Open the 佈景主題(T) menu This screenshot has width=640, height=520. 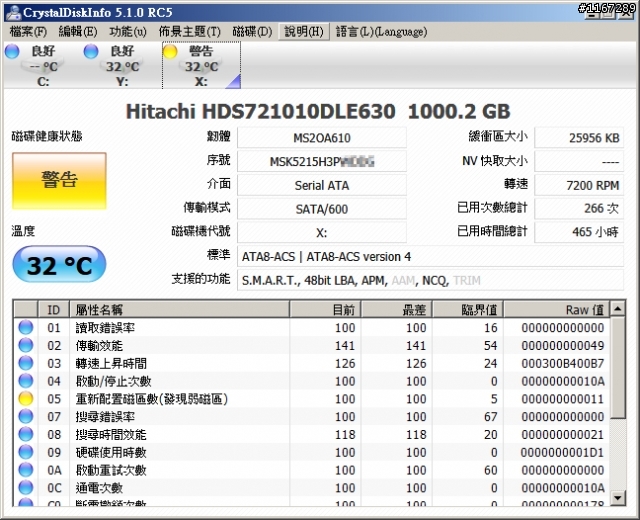[189, 31]
